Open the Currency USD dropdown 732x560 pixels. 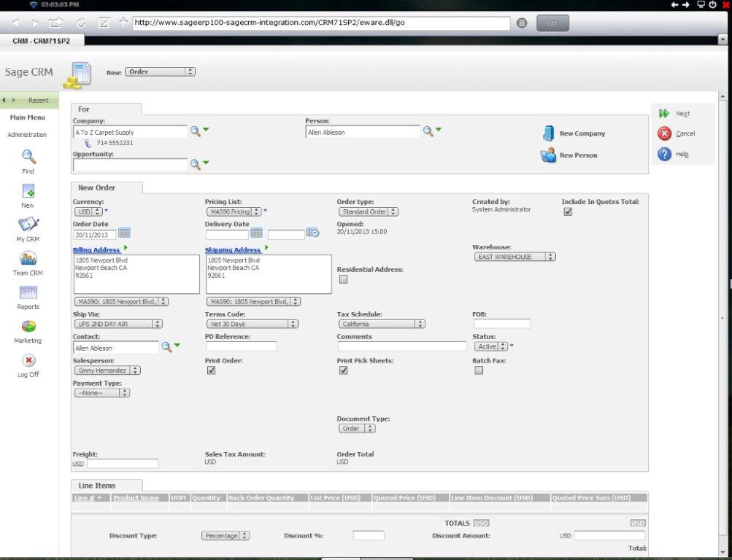88,211
